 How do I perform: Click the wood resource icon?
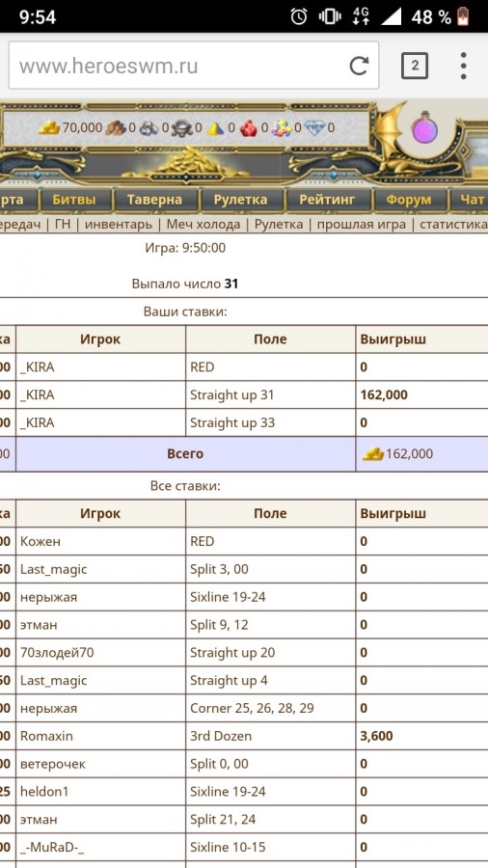tap(116, 128)
